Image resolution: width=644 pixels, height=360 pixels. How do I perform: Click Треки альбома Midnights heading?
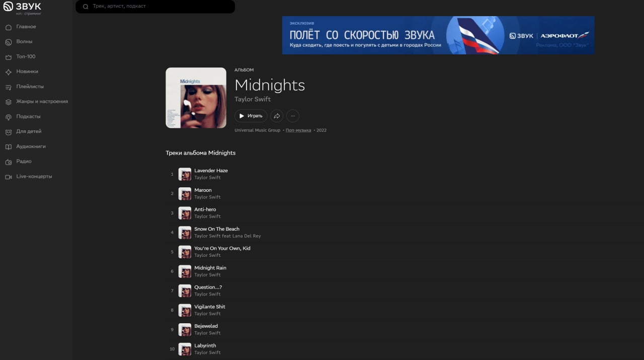pos(201,153)
